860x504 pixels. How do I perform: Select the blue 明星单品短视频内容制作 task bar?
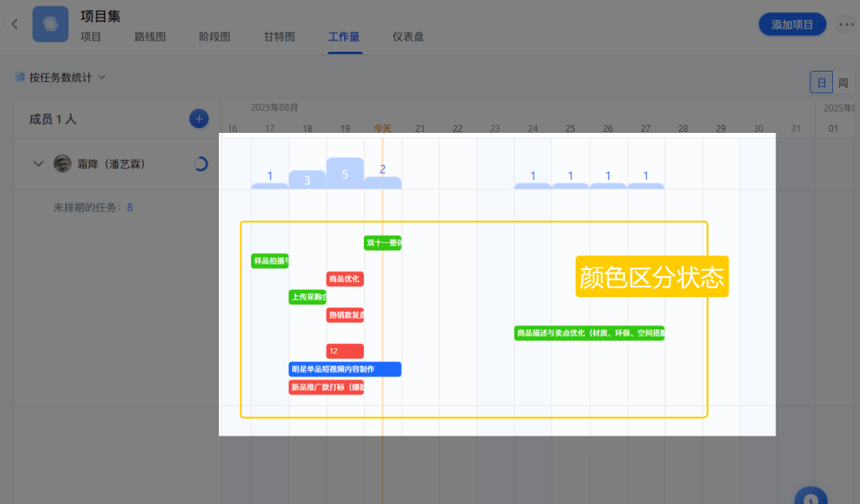pyautogui.click(x=344, y=369)
